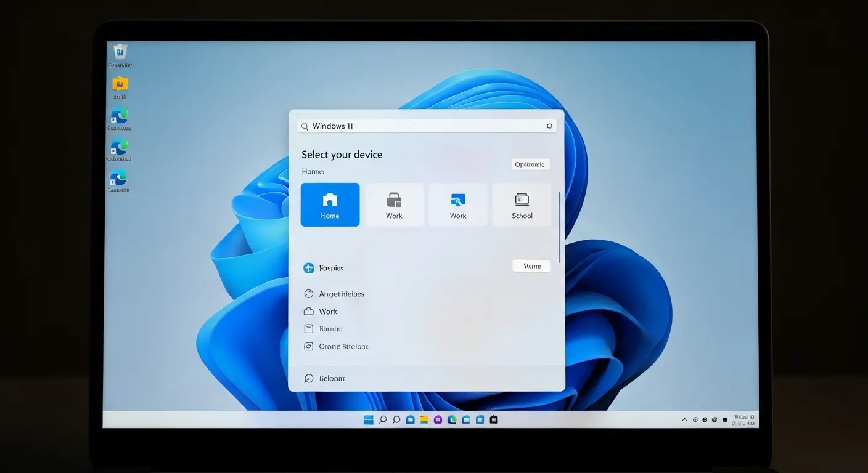This screenshot has width=868, height=473.
Task: Select the Work list row with briefcase outline
Action: click(x=321, y=312)
